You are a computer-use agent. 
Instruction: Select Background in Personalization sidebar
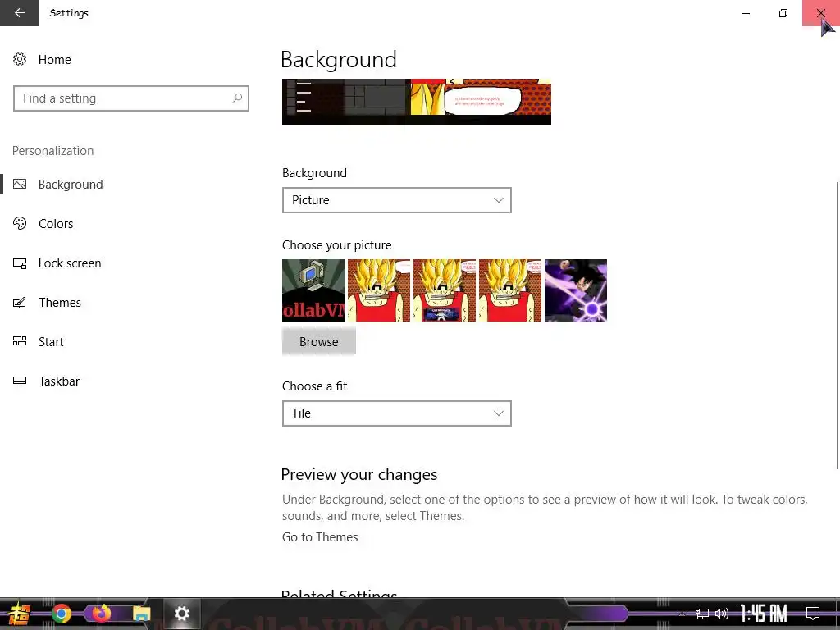(71, 185)
